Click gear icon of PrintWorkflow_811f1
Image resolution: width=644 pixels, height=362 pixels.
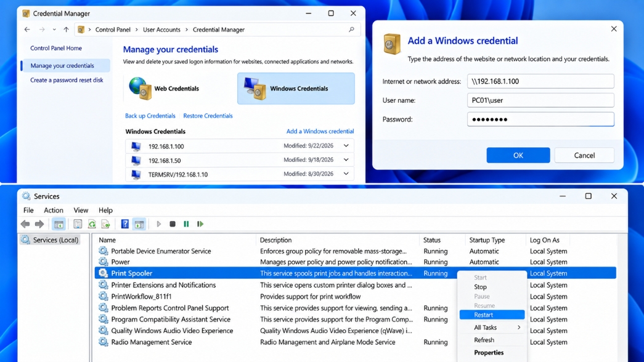point(103,296)
